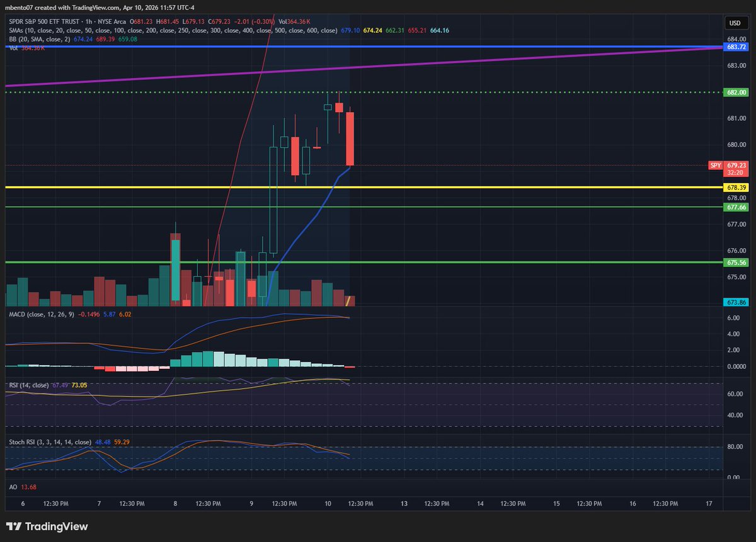This screenshot has width=756, height=542.
Task: Click the high value H681.45
Action: coord(168,22)
